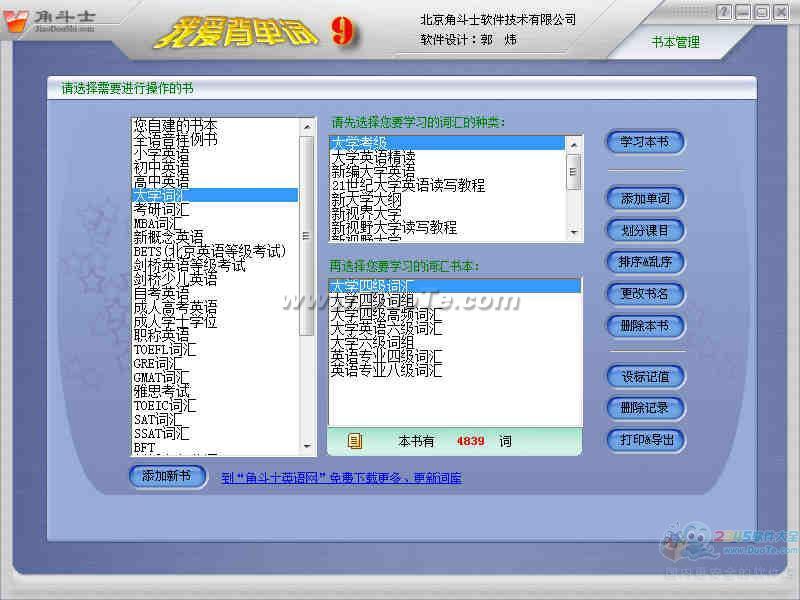Click 更改书名 to rename book
The image size is (800, 600).
point(645,294)
